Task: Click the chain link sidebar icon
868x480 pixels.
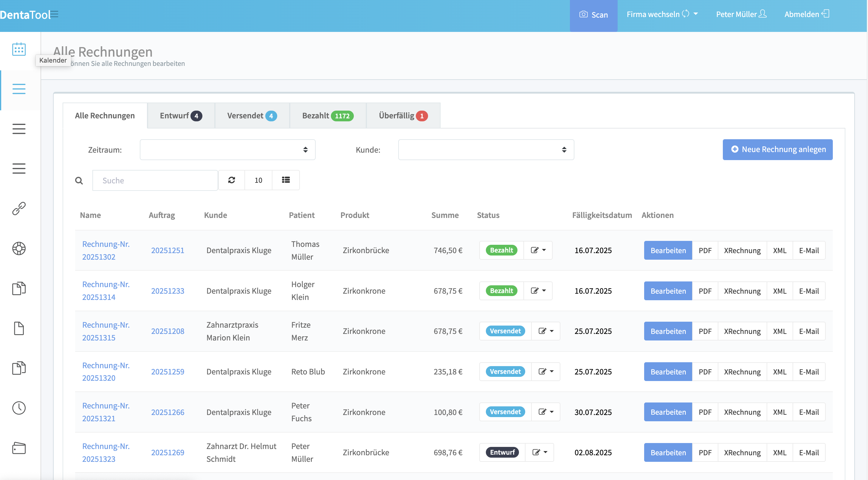Action: pyautogui.click(x=19, y=208)
